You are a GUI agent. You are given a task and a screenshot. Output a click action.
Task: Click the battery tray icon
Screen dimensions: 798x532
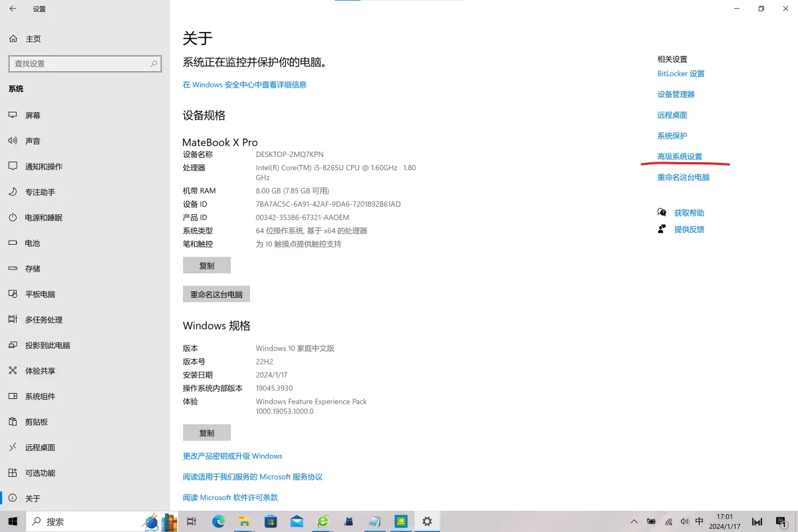click(x=651, y=521)
